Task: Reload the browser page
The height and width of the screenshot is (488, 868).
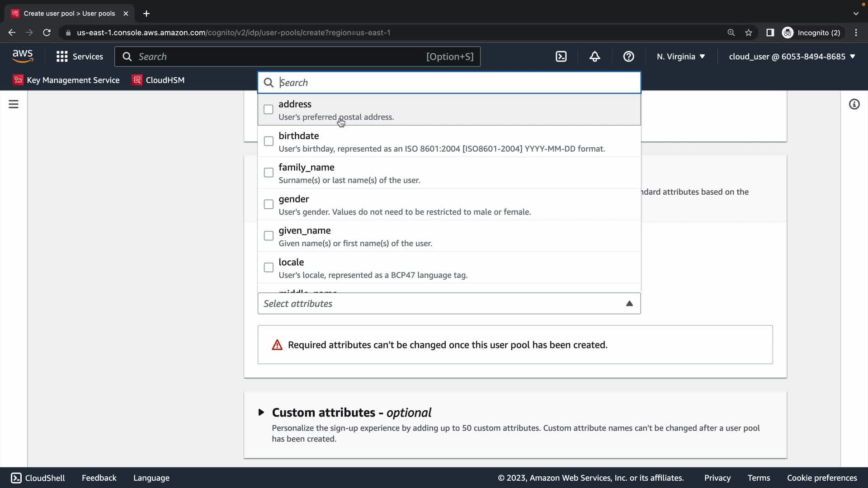Action: point(47,33)
